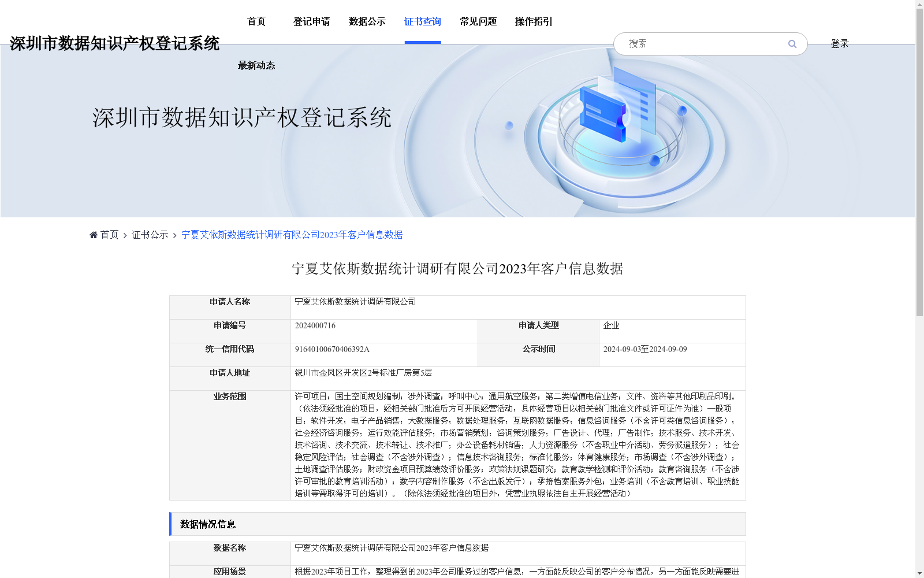This screenshot has width=924, height=578.
Task: Click the 申请人类型 label cell
Action: (538, 331)
